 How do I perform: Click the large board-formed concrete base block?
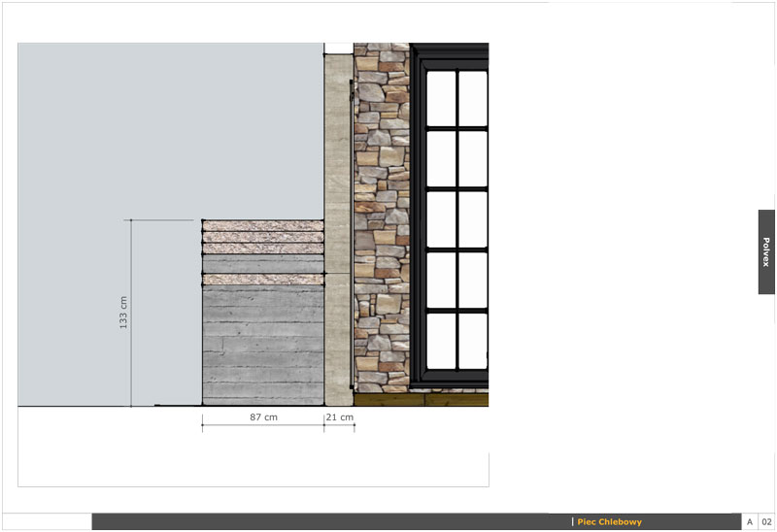point(262,346)
